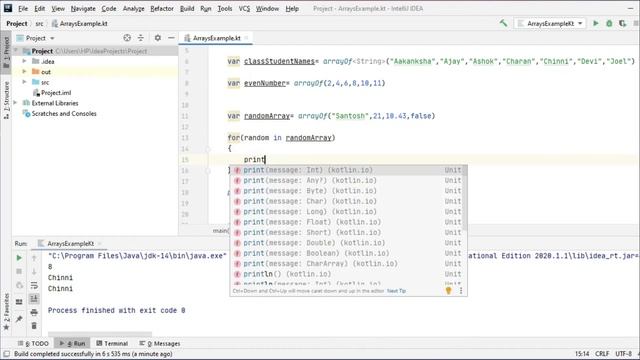Viewport: 640px width, 360px height.
Task: Expand the src folder
Action: [24, 82]
